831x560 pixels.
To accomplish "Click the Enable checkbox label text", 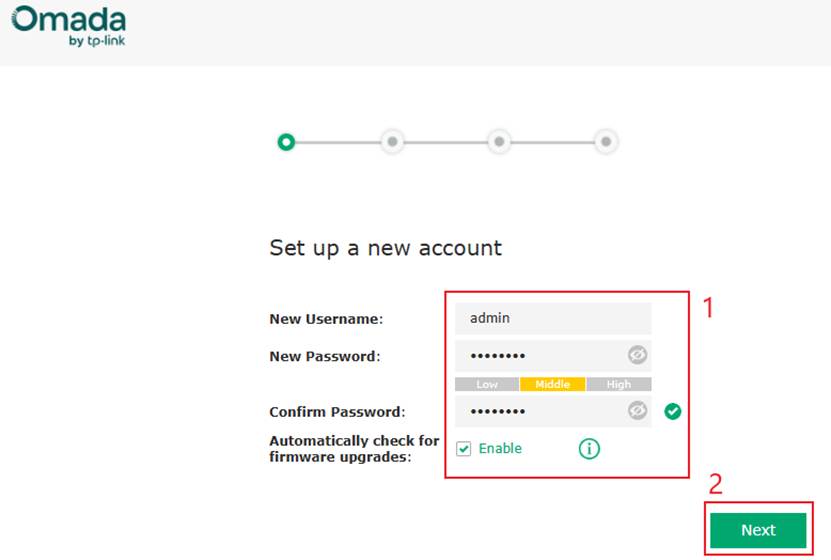I will [500, 449].
